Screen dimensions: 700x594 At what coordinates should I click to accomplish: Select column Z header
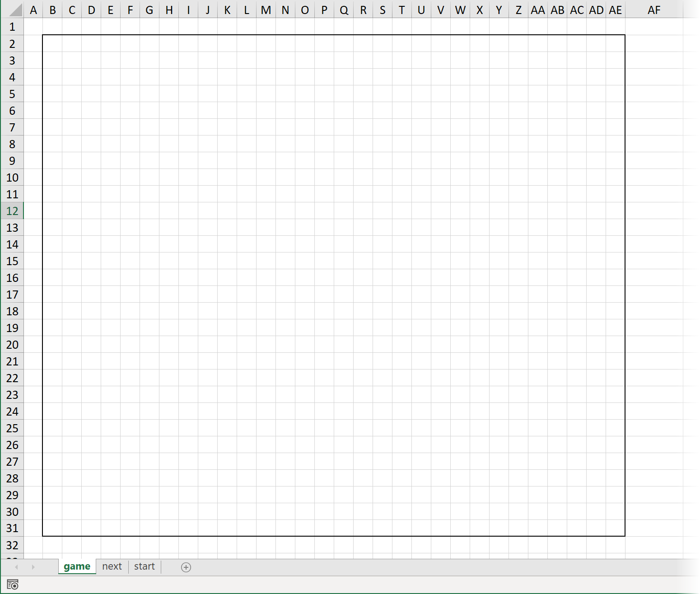[x=519, y=10]
